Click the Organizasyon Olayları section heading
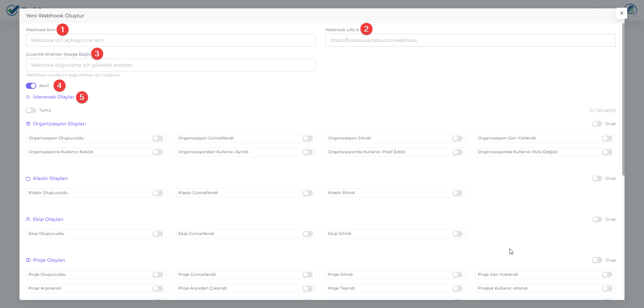This screenshot has width=644, height=308. [x=59, y=124]
